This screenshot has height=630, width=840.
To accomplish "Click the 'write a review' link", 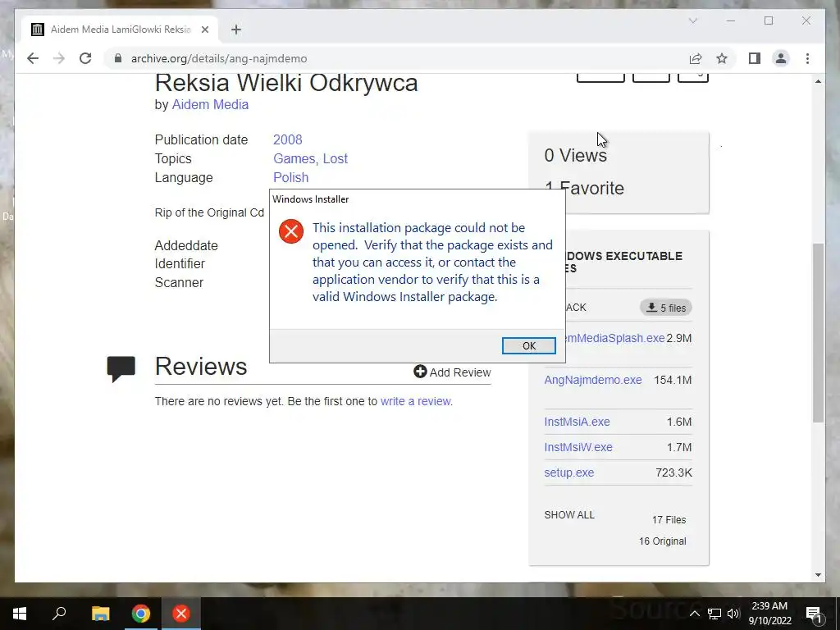I will (415, 401).
